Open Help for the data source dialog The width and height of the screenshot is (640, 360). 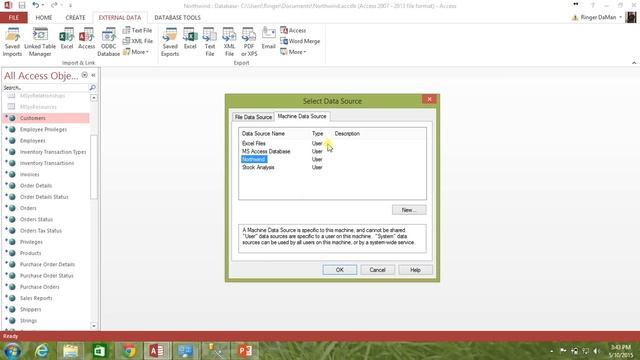[415, 270]
